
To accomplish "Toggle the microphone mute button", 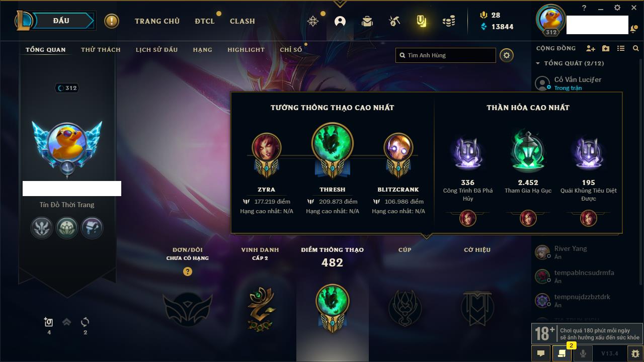I will point(583,353).
